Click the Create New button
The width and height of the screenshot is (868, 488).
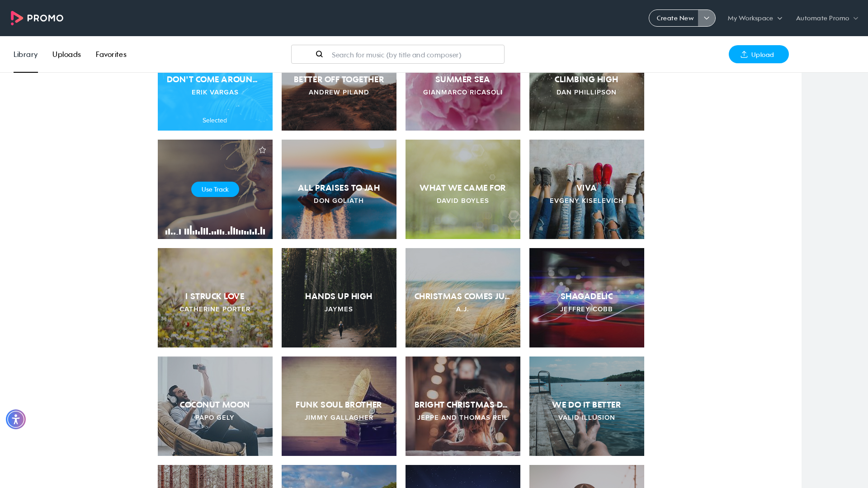coord(674,18)
